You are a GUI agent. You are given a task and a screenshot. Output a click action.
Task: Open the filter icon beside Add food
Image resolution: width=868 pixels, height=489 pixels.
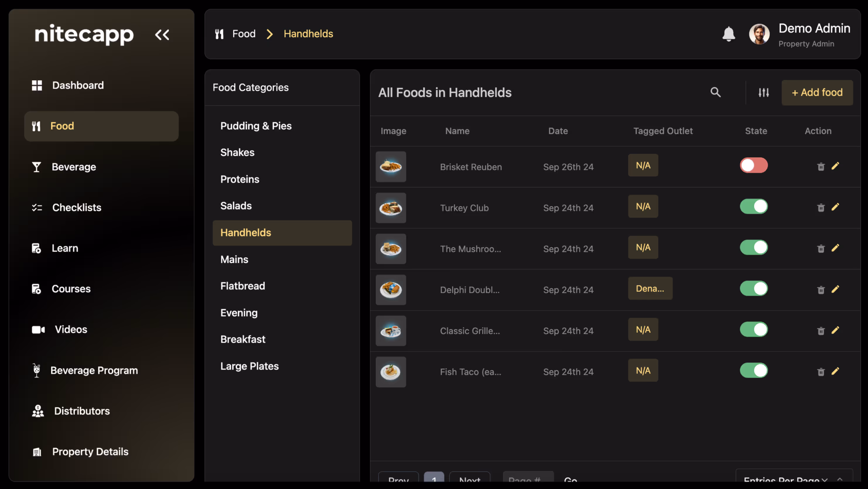pyautogui.click(x=763, y=92)
